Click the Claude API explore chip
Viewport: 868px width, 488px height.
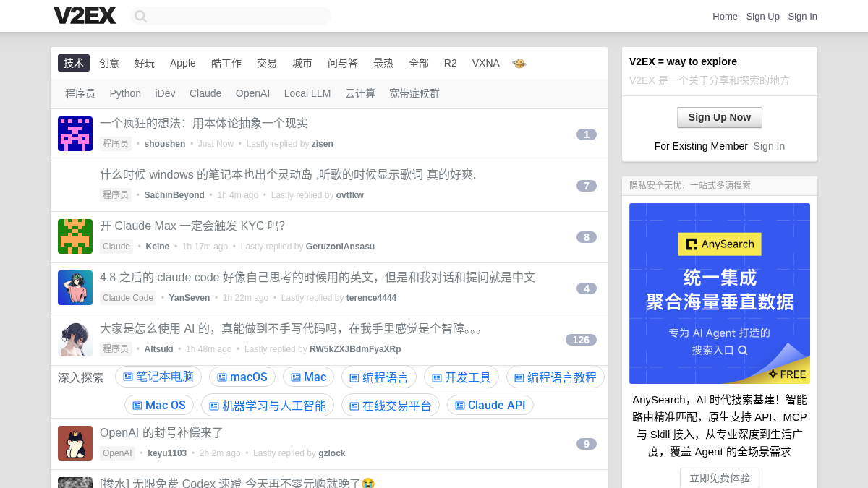[490, 405]
